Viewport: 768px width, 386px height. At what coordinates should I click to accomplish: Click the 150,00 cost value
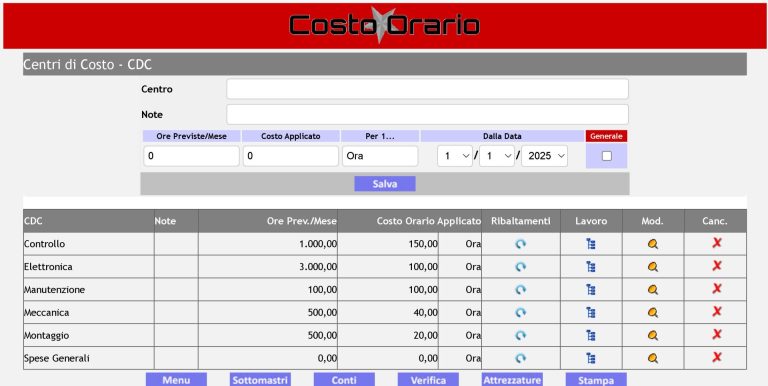423,244
